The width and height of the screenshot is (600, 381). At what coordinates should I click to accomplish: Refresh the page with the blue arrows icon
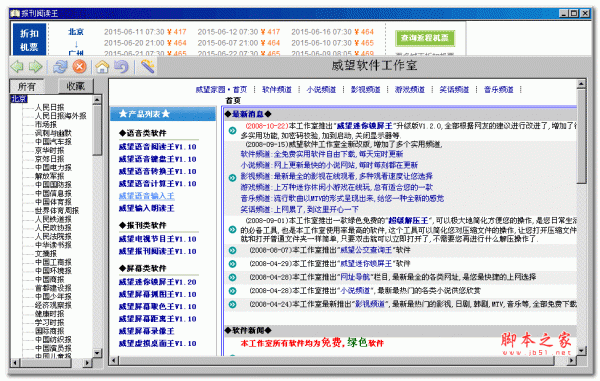[60, 67]
